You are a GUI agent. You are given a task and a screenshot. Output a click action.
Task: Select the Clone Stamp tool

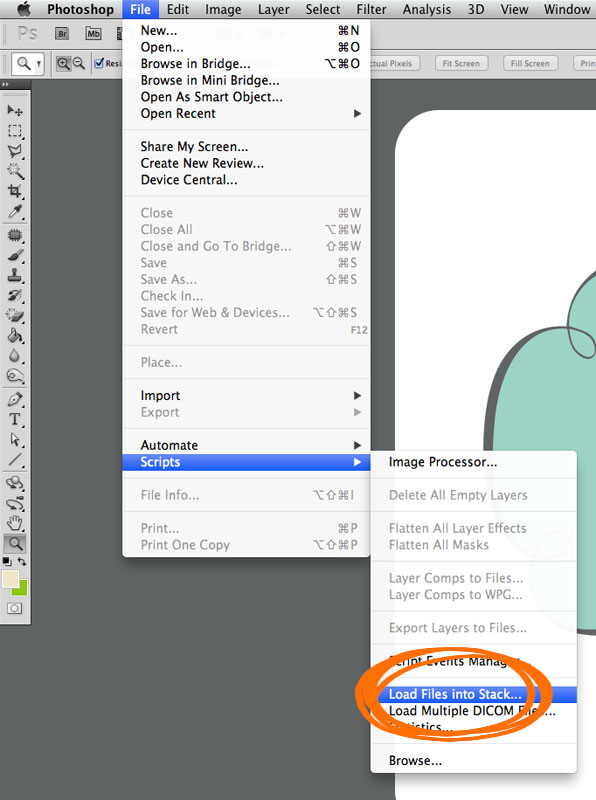pos(15,276)
